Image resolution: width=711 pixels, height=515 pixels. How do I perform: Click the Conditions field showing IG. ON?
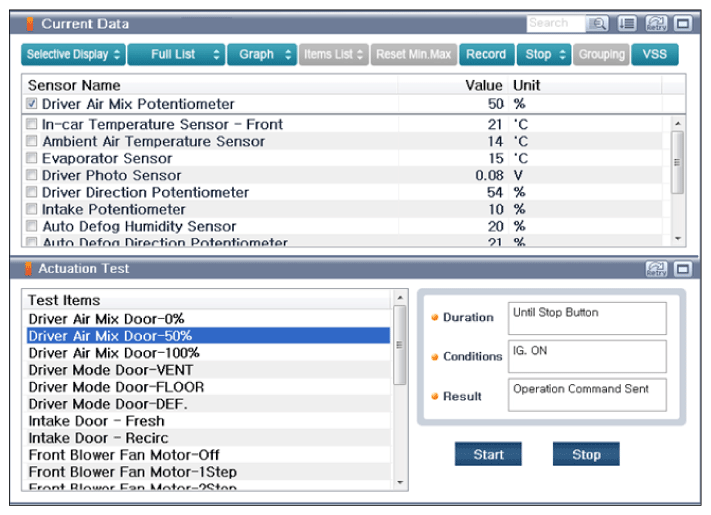click(587, 356)
